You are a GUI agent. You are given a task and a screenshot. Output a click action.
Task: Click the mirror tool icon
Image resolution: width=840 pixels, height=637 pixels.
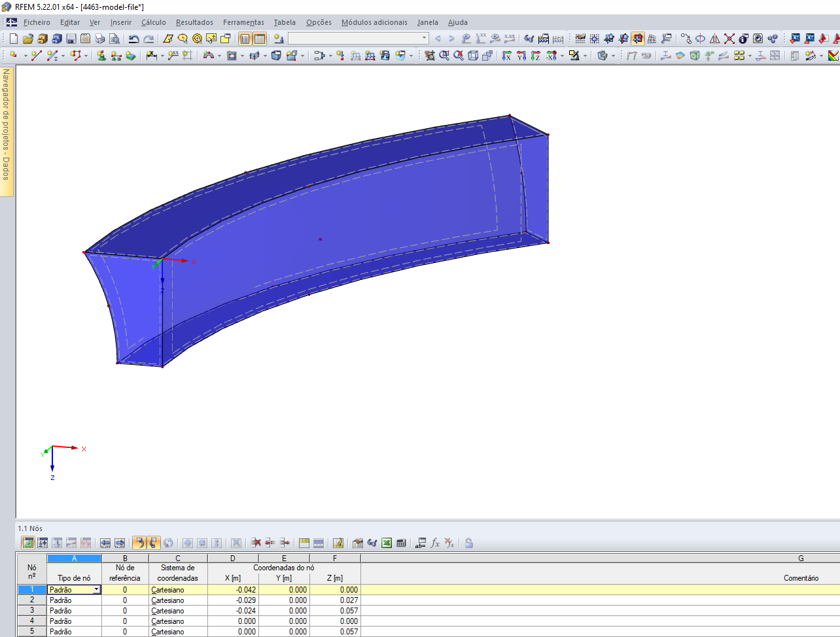click(714, 39)
